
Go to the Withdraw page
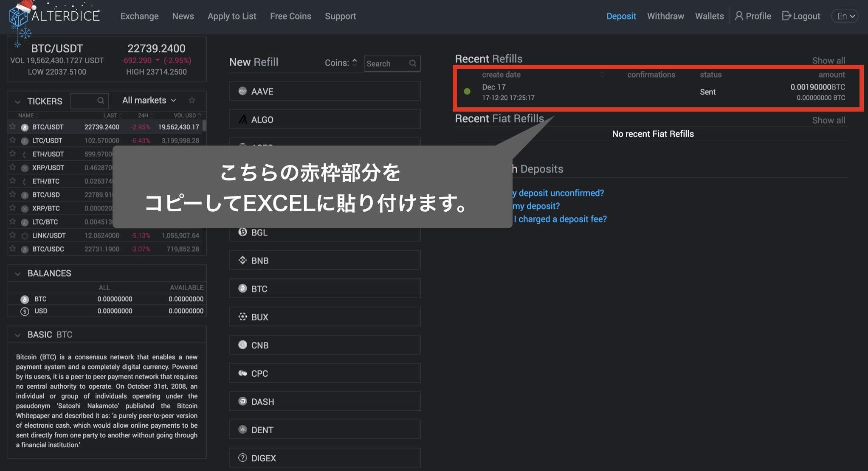(665, 16)
